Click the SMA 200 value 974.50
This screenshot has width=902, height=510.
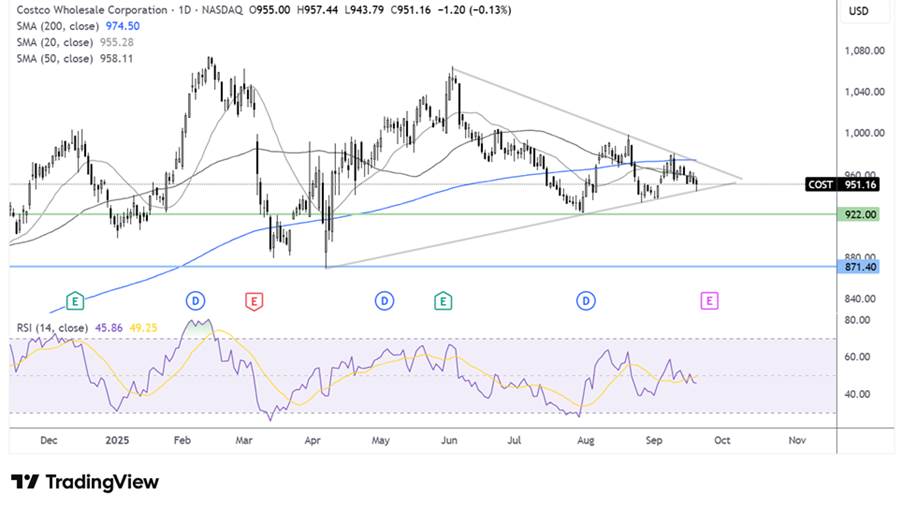pos(123,26)
